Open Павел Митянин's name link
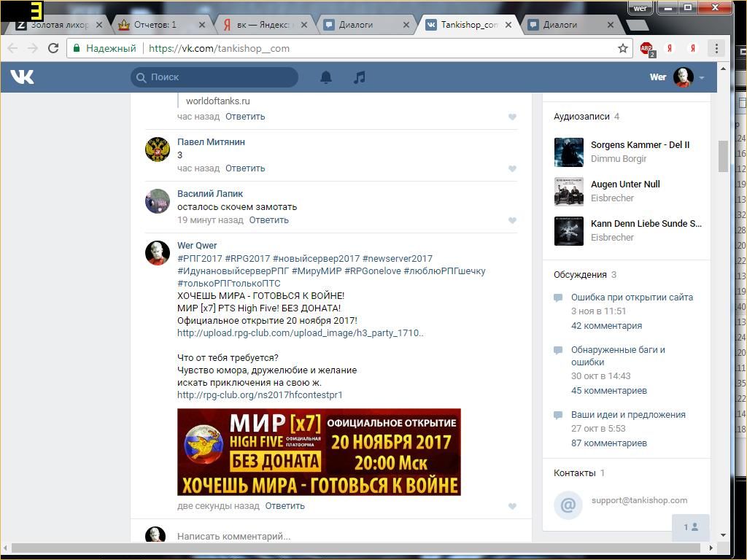The height and width of the screenshot is (560, 747). point(211,142)
